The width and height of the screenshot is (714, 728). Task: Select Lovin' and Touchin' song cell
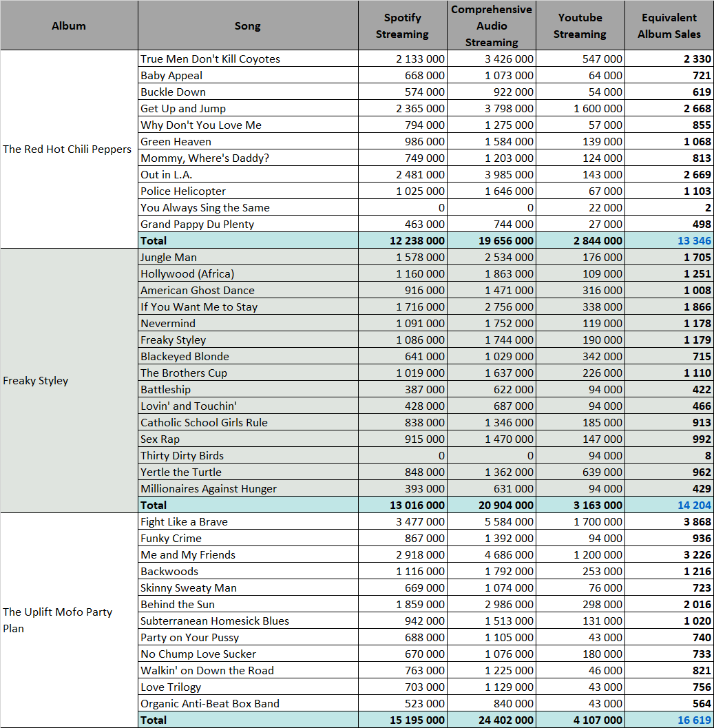pyautogui.click(x=248, y=406)
